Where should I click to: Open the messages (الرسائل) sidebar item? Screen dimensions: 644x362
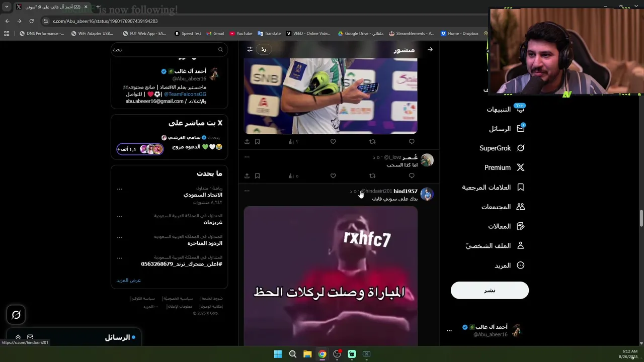507,129
